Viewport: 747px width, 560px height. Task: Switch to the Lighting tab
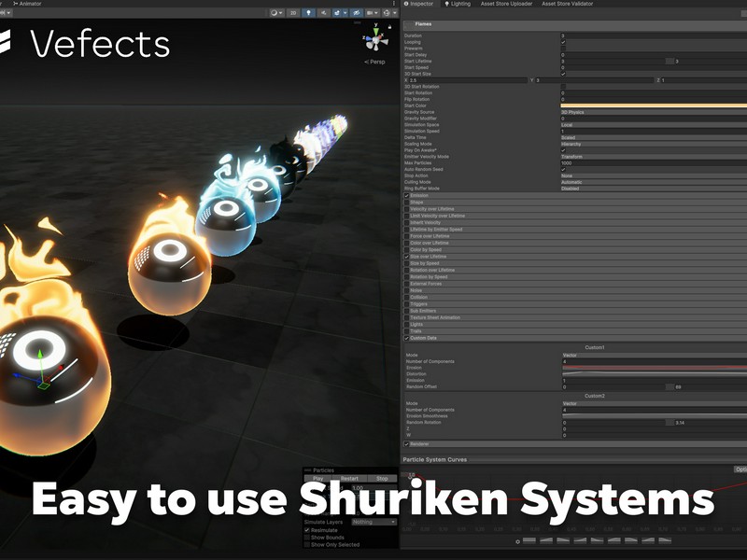pos(458,4)
